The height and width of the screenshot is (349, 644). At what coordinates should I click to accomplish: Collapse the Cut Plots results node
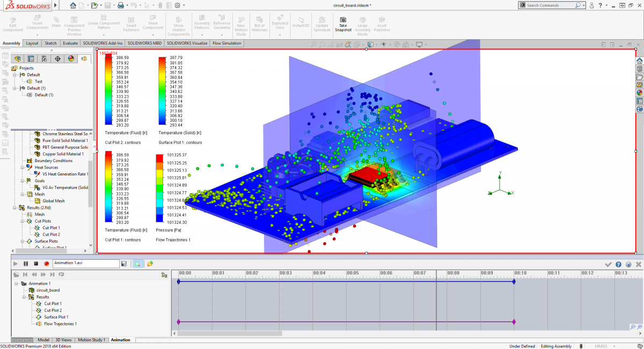23,221
